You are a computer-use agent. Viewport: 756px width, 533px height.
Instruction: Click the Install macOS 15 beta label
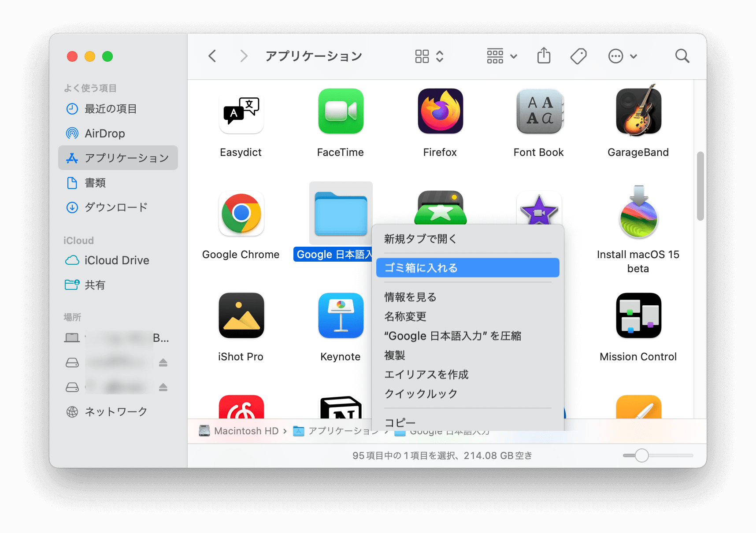tap(638, 262)
